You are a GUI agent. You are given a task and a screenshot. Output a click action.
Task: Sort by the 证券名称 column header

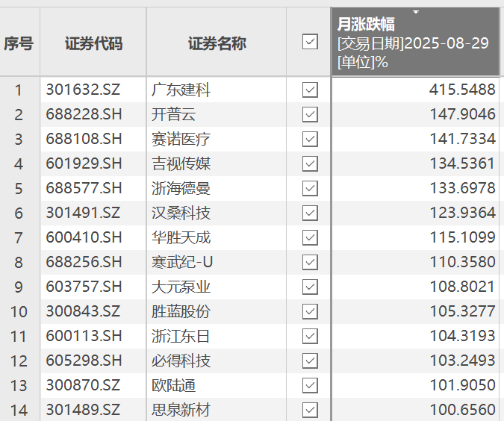click(217, 43)
